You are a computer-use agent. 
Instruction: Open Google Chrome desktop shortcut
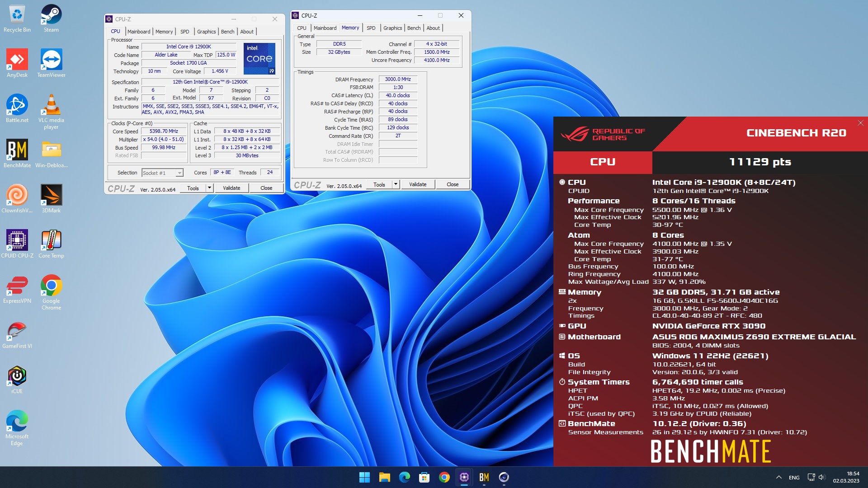(x=51, y=293)
